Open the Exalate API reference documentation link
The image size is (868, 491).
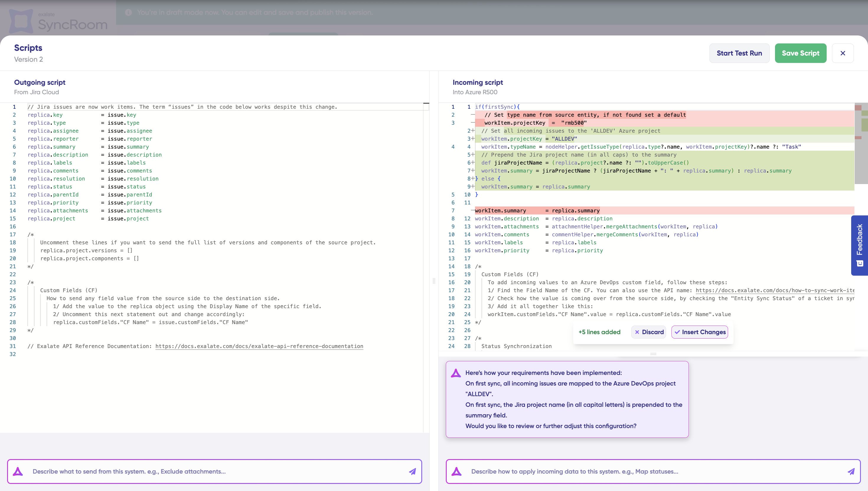[x=259, y=346]
